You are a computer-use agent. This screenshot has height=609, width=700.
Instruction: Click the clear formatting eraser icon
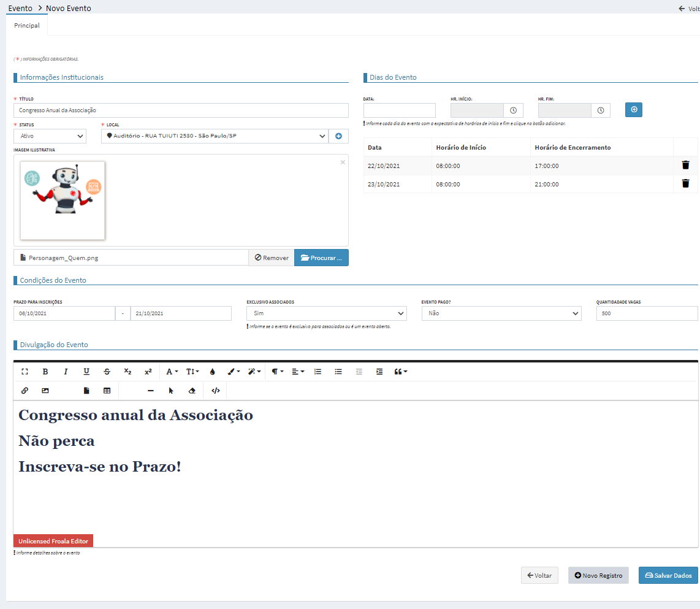tap(192, 391)
